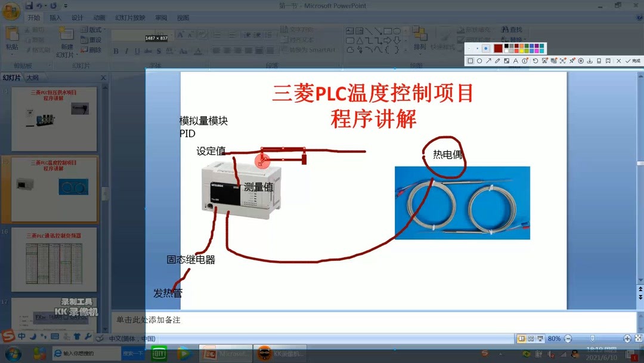Choose the text annotation tool

point(516,61)
